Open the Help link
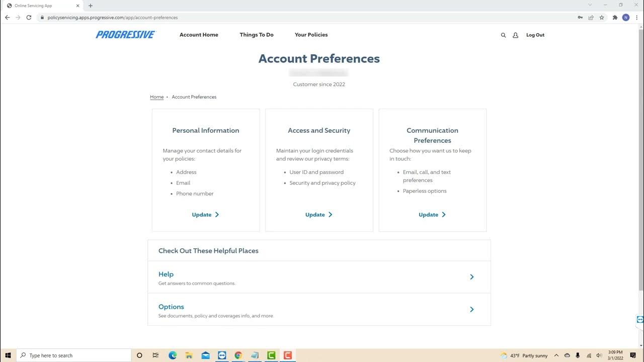 [166, 274]
